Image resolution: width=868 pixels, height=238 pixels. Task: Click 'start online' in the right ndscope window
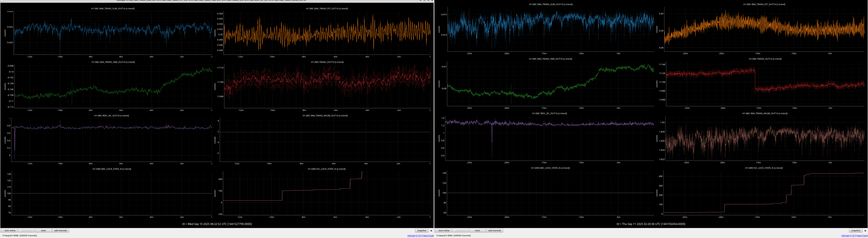click(x=443, y=231)
